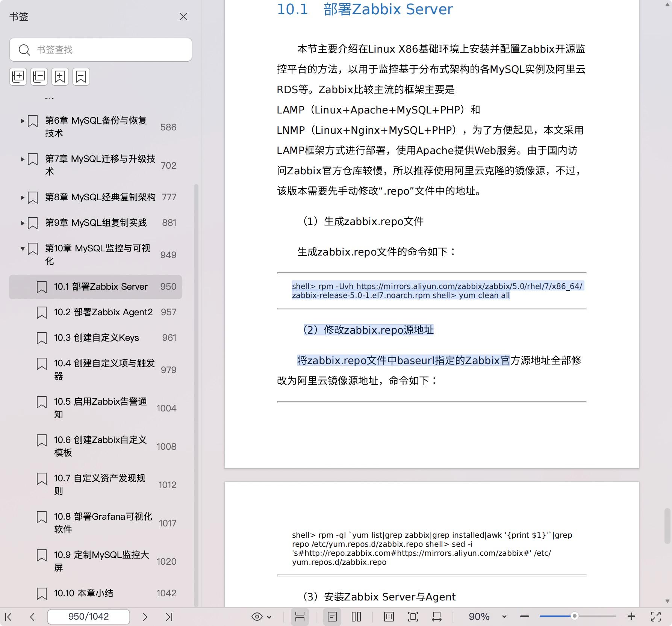Click the fit width icon
672x626 pixels.
[x=437, y=617]
